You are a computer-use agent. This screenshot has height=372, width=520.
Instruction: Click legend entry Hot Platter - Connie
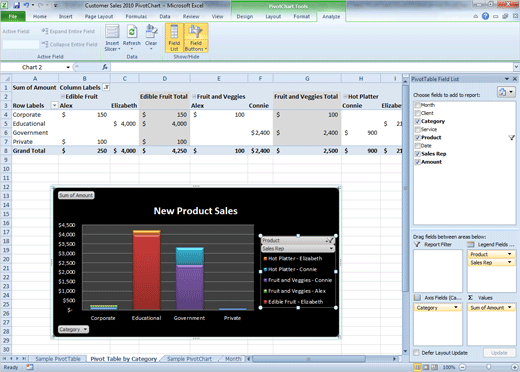click(292, 269)
